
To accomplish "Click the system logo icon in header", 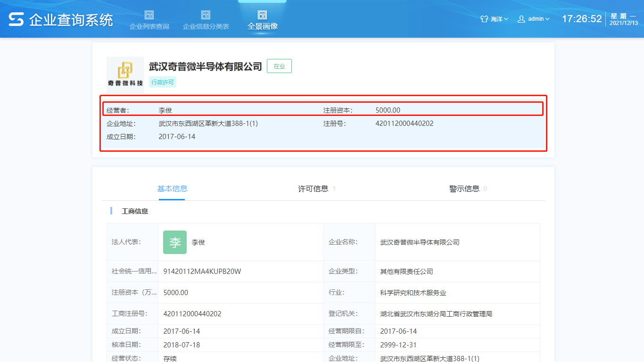I will pos(16,19).
